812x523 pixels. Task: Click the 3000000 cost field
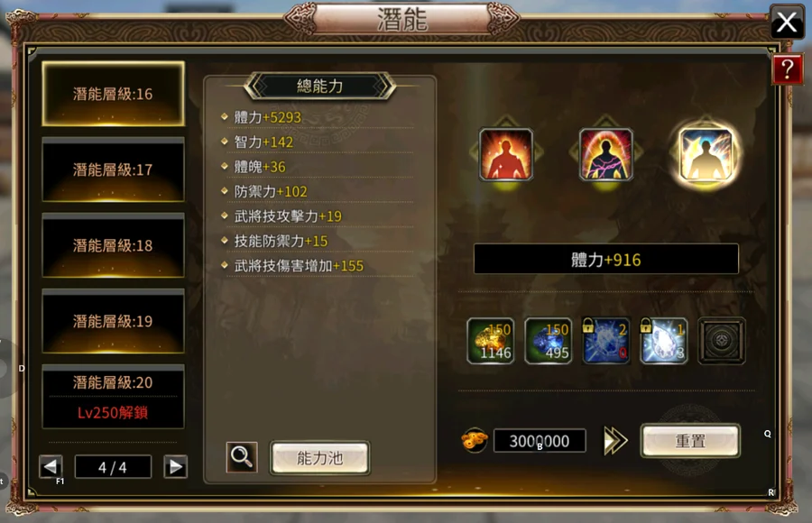(x=540, y=441)
